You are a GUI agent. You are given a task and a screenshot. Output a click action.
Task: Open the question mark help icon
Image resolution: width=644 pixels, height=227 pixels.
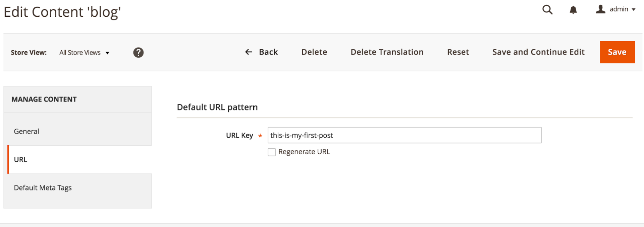138,53
